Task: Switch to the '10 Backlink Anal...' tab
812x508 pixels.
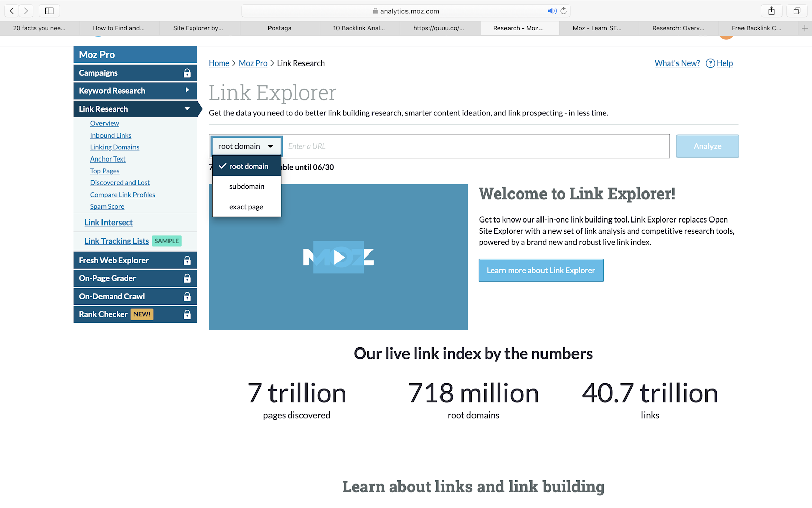Action: (359, 28)
